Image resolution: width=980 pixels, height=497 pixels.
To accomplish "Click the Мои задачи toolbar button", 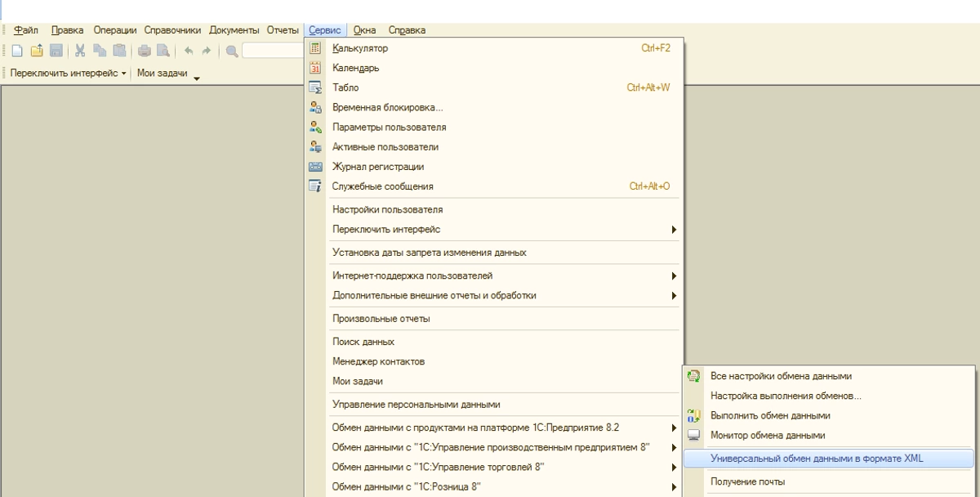I will [x=162, y=74].
